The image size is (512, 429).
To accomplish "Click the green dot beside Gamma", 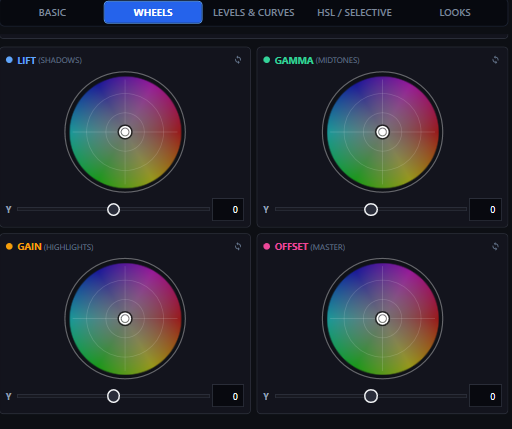I will tap(267, 60).
